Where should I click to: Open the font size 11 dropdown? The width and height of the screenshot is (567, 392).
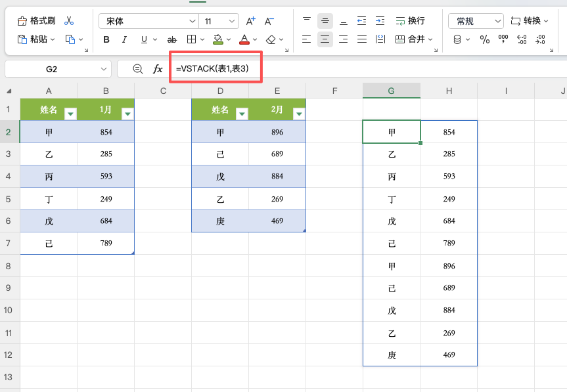(232, 21)
